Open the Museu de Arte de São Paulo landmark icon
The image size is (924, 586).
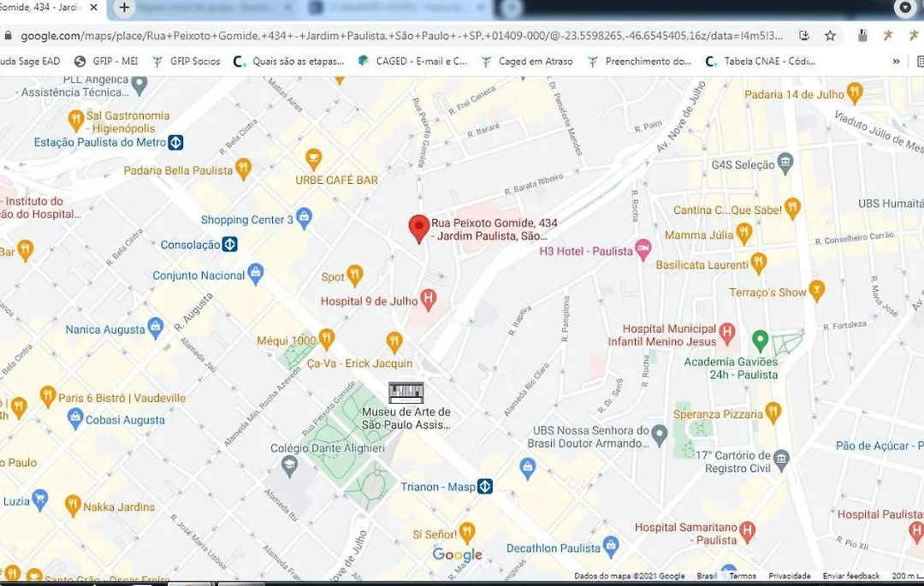point(406,393)
